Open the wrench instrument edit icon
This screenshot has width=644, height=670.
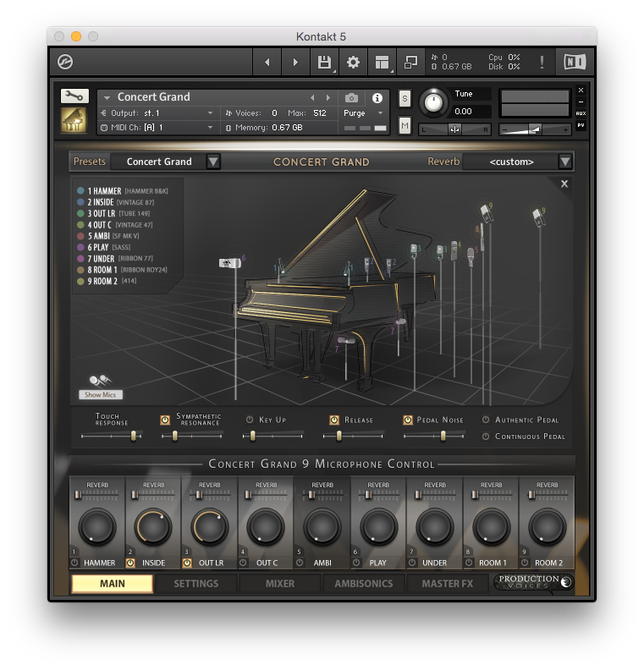pyautogui.click(x=74, y=96)
